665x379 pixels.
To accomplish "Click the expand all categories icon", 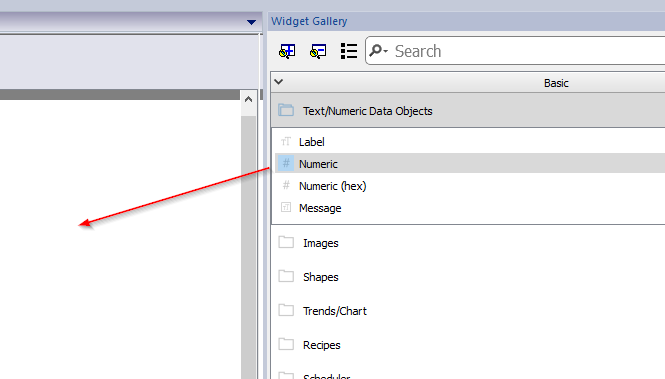I will click(287, 51).
